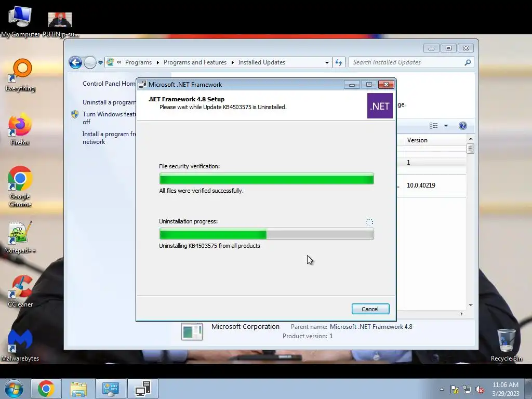Click Chrome in the taskbar
The height and width of the screenshot is (399, 532).
coord(46,389)
